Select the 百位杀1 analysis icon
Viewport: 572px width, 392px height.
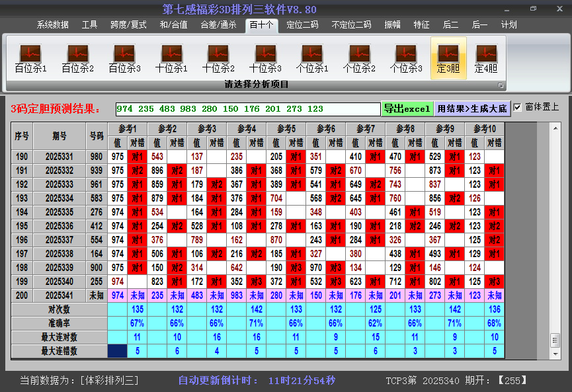[30, 58]
